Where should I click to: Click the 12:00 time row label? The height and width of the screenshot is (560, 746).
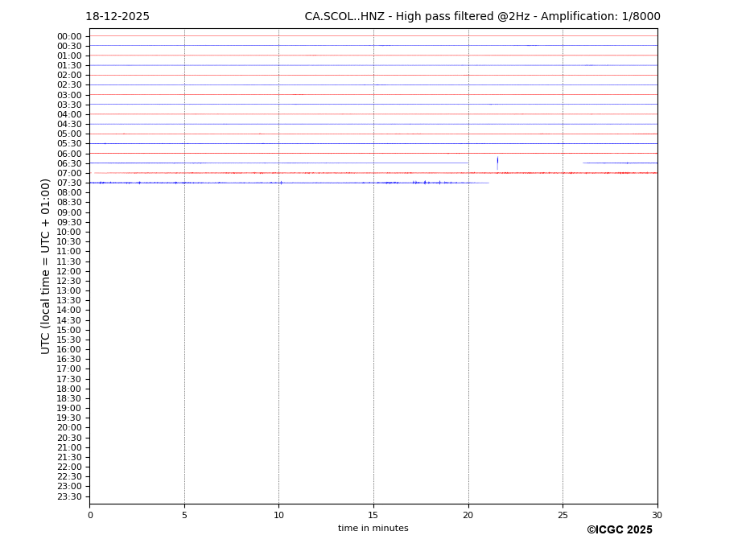click(69, 271)
